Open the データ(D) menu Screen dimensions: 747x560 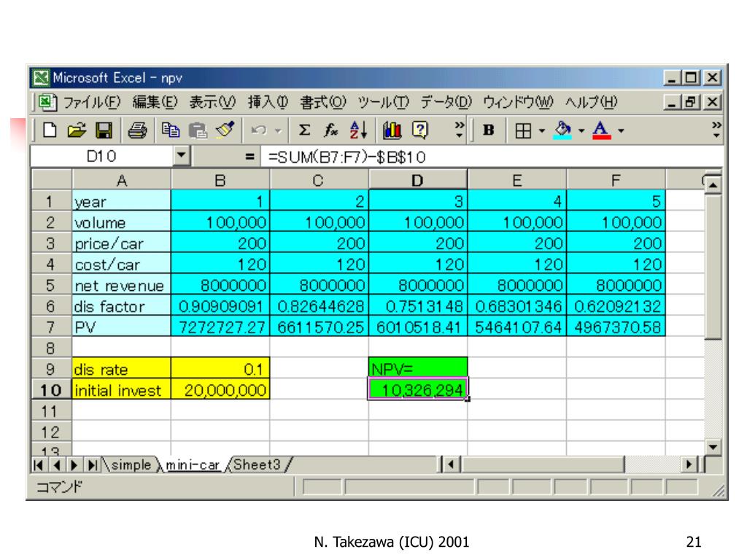(x=446, y=102)
